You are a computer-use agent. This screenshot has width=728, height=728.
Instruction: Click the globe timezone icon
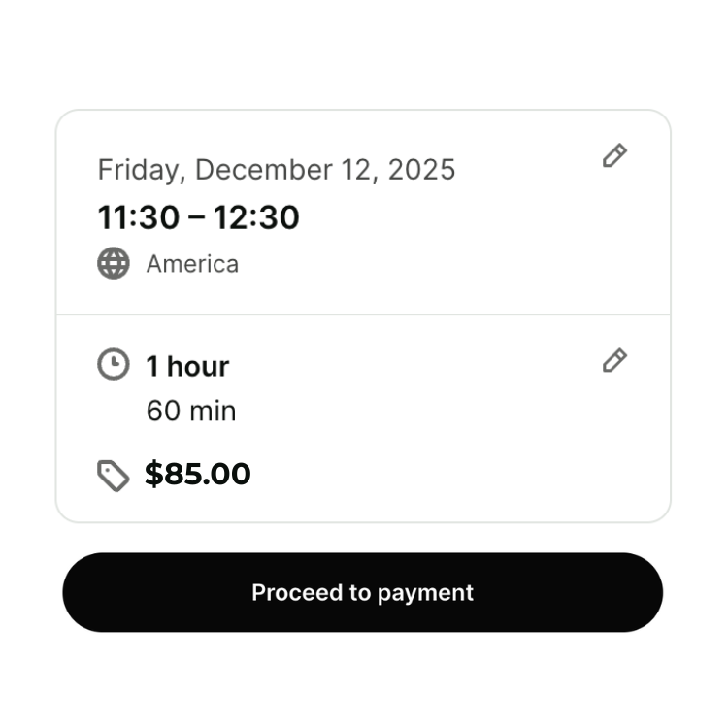(114, 263)
